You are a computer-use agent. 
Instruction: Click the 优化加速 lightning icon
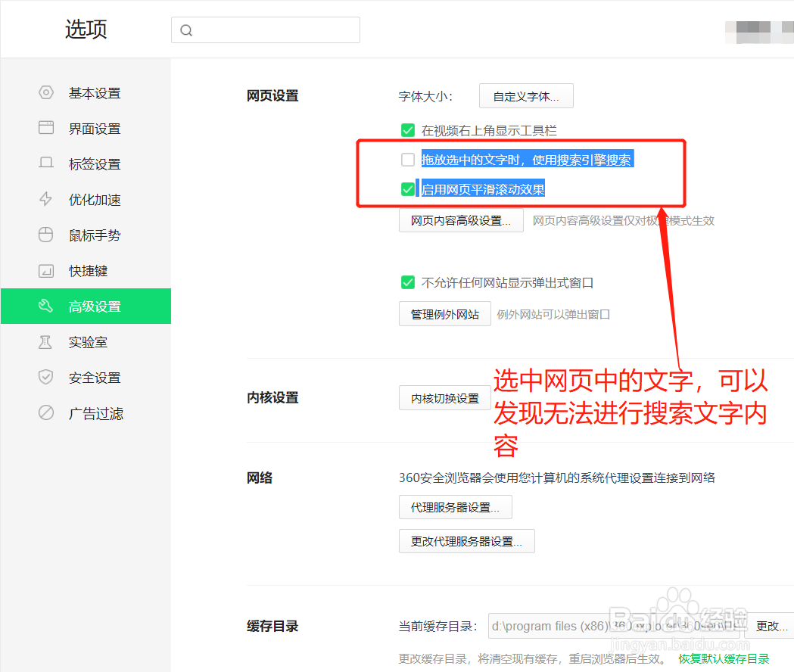[x=46, y=199]
